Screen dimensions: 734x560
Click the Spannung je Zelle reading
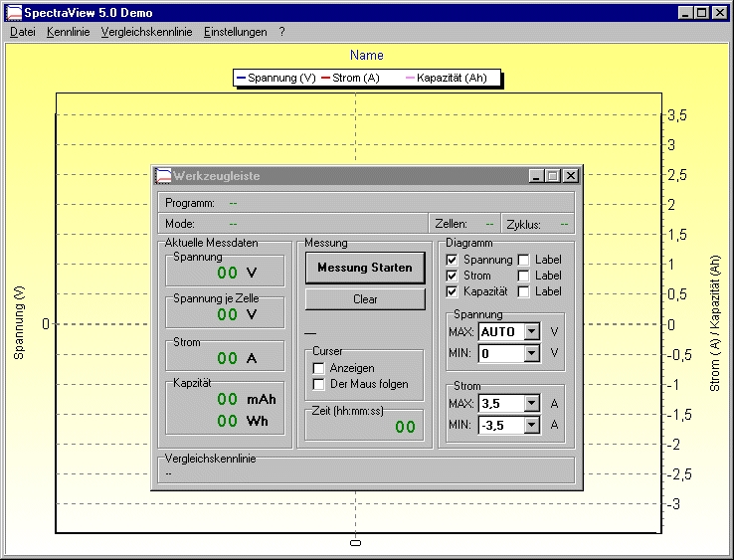point(238,314)
